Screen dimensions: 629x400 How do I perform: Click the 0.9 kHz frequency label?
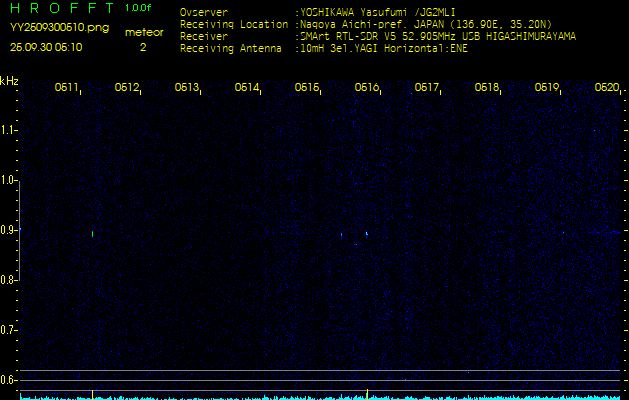coord(7,230)
